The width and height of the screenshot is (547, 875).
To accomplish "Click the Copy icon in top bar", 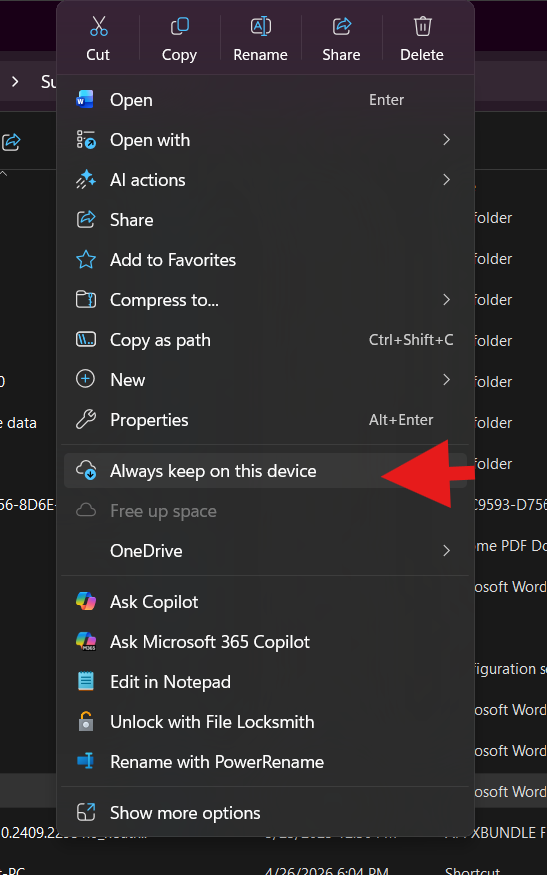I will click(179, 26).
